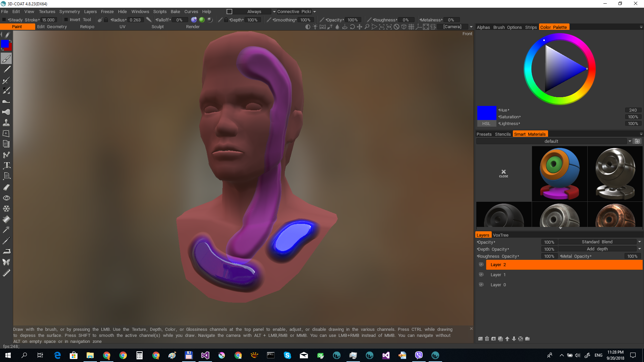Hide Layer 2 with its eye icon
This screenshot has height=362, width=644.
pyautogui.click(x=481, y=264)
